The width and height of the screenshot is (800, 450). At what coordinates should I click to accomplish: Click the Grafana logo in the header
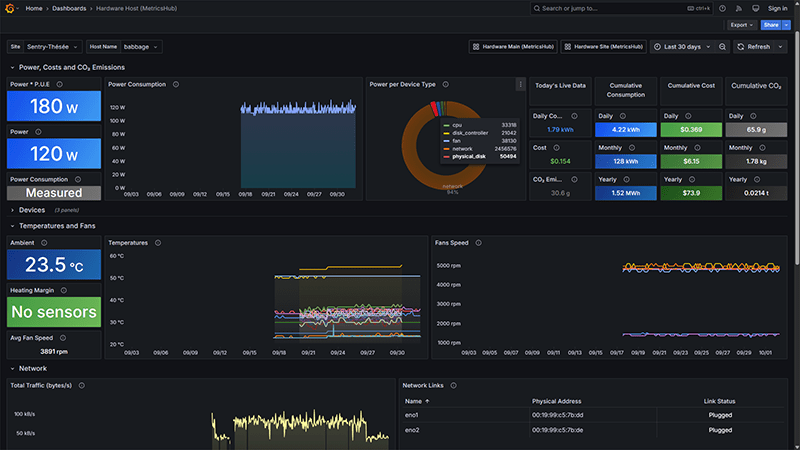click(x=11, y=8)
